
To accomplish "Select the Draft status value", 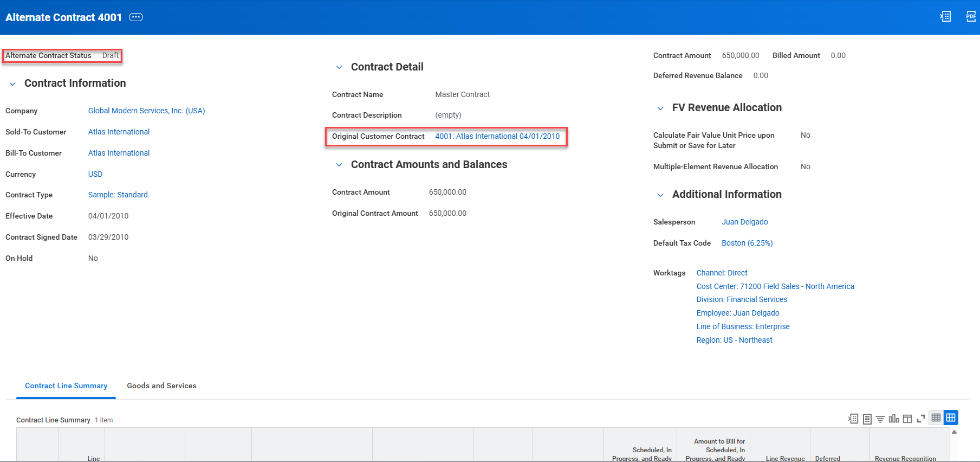I will coord(111,55).
